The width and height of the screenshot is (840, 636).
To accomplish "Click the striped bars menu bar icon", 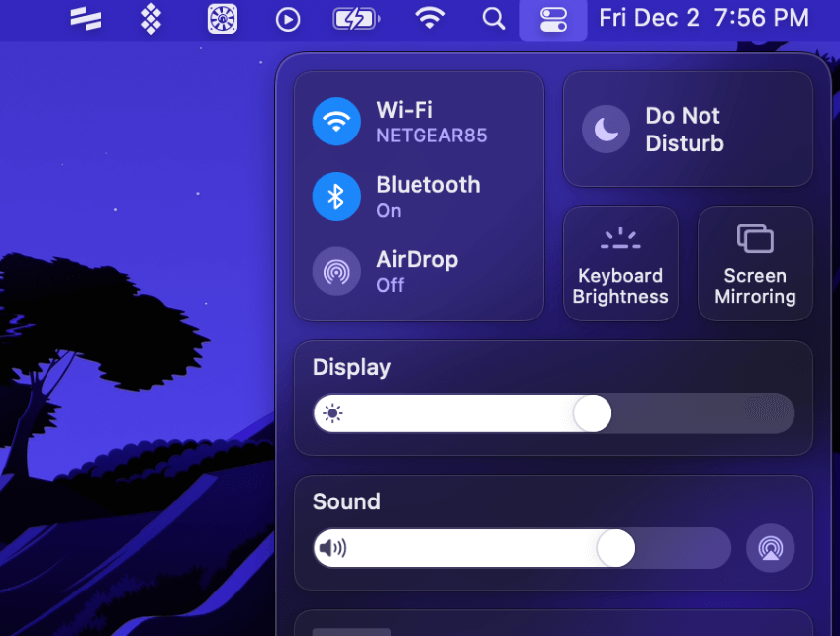I will click(86, 19).
